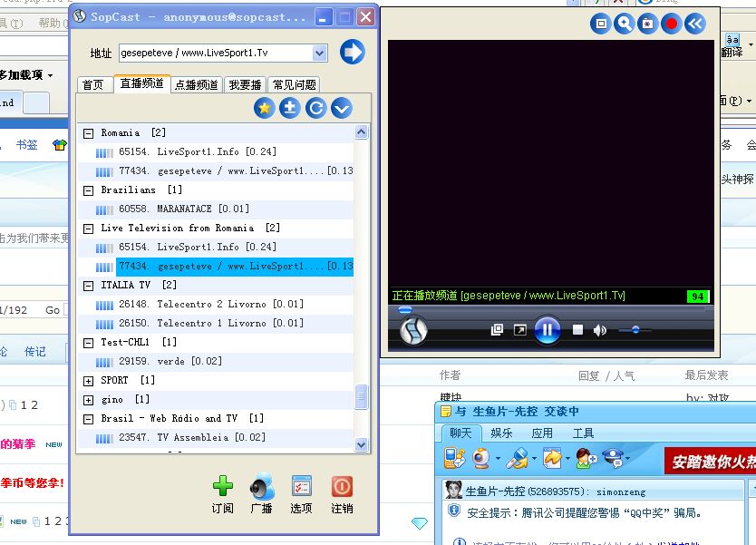Click the SopCast logo in player bar
The image size is (756, 545).
click(413, 331)
